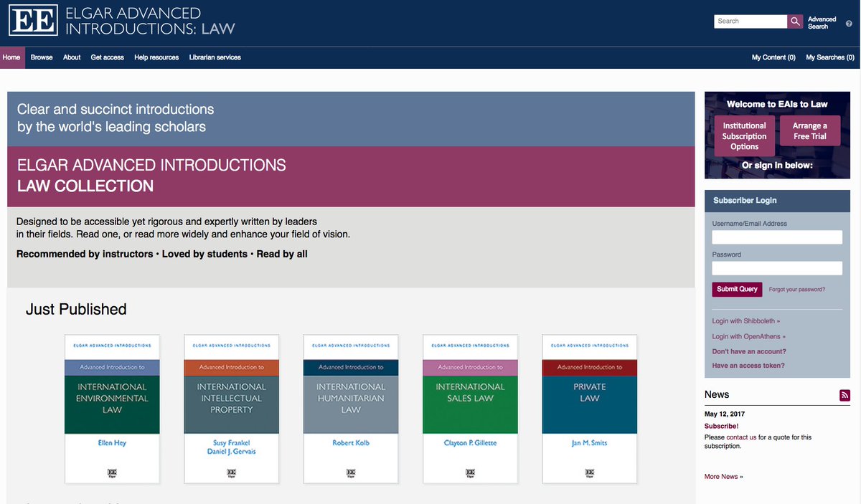861x504 pixels.
Task: Click the Welcome to EAIs to Law heading
Action: coord(777,104)
